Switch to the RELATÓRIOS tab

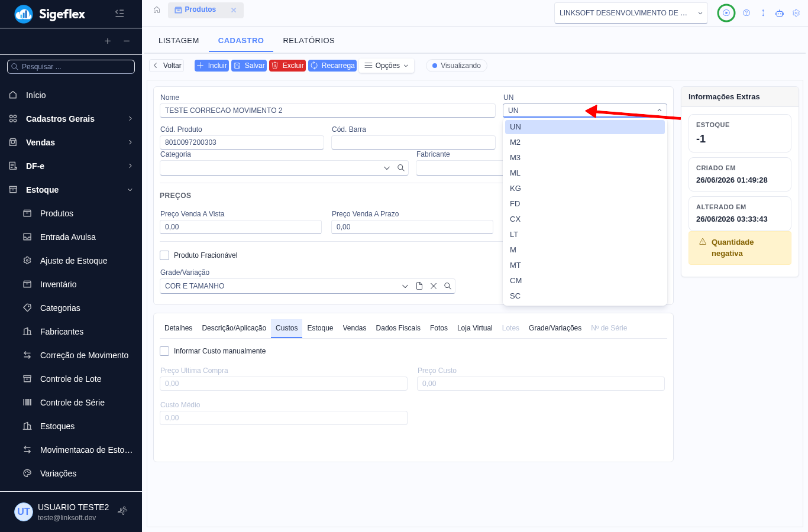click(309, 41)
